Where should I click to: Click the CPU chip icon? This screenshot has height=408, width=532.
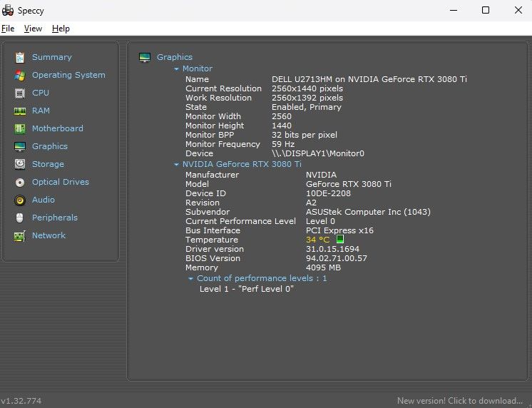pos(20,93)
